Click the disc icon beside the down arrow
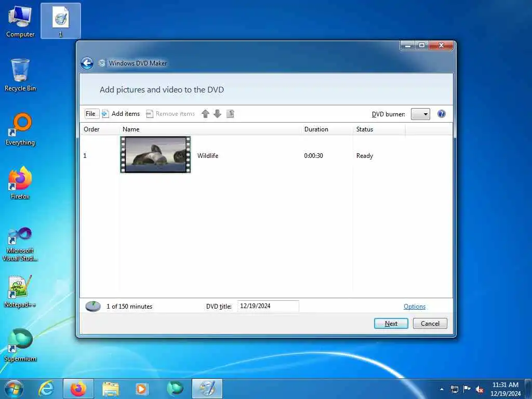Viewport: 532px width, 399px height. [230, 114]
